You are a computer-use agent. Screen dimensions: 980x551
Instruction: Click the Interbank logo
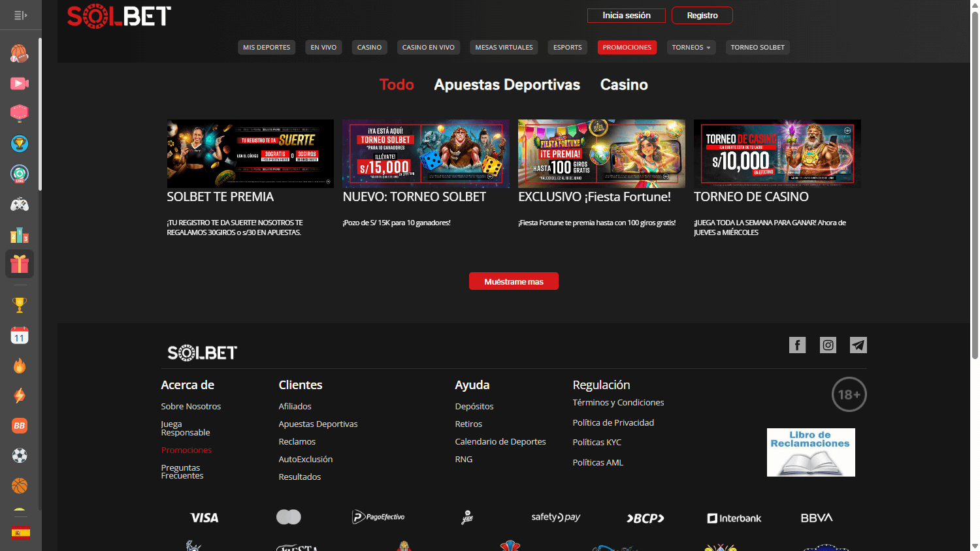pyautogui.click(x=734, y=518)
